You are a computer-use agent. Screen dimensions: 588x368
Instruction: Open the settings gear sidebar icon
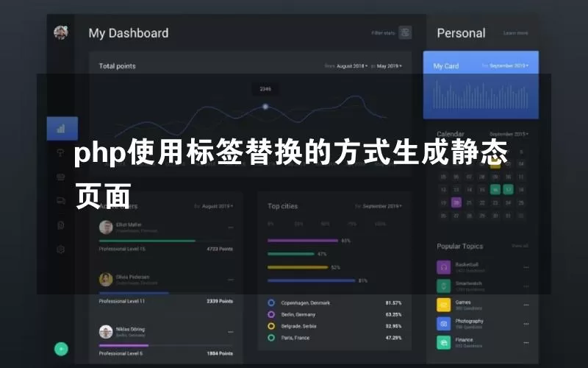61,250
